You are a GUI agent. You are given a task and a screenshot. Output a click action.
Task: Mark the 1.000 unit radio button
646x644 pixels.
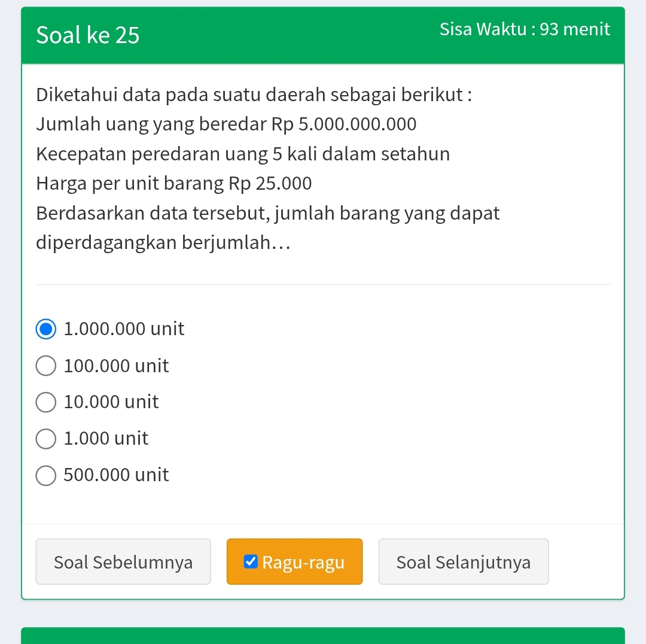(x=46, y=439)
